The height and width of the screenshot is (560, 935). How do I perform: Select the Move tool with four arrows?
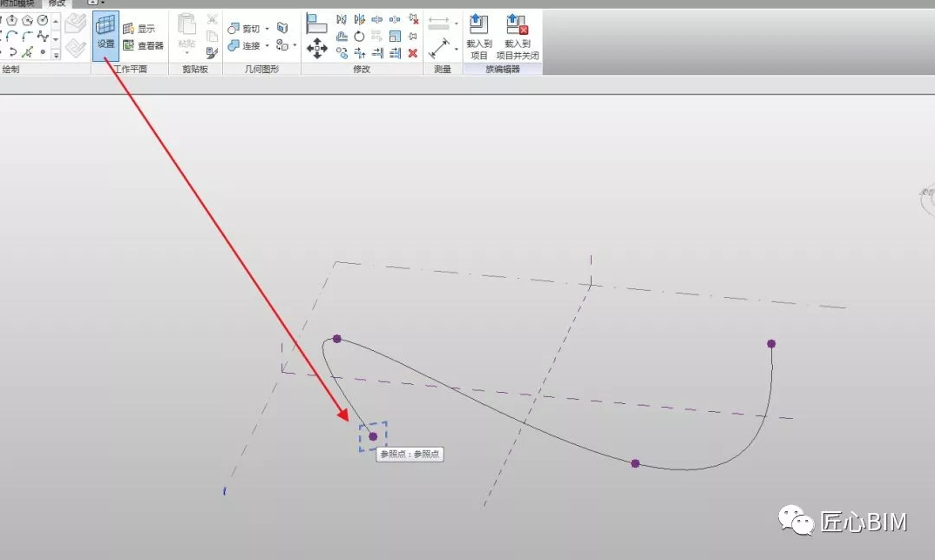point(316,50)
